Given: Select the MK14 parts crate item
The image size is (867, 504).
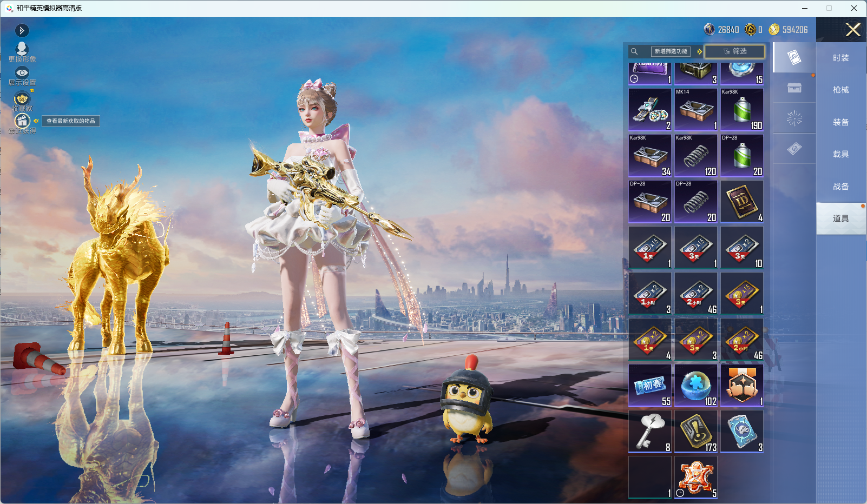Looking at the screenshot, I should coord(696,110).
